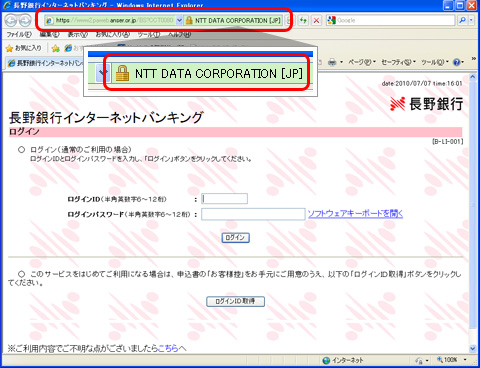Open the 編集(E) menu
Screen dimensions: 480x368
[49, 34]
